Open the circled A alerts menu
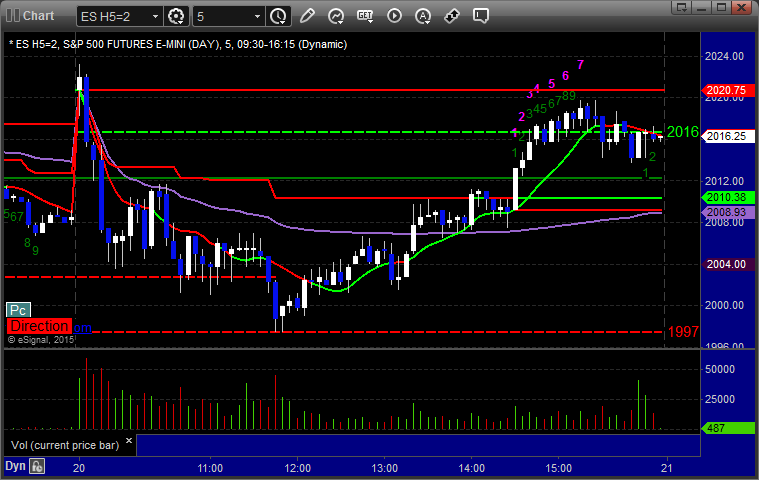The width and height of the screenshot is (759, 480). pyautogui.click(x=423, y=16)
